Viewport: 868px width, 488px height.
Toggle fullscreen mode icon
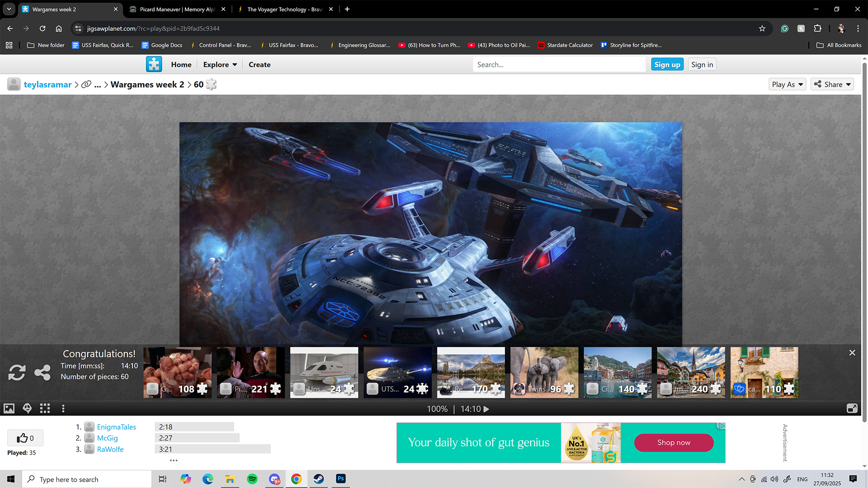pyautogui.click(x=852, y=409)
